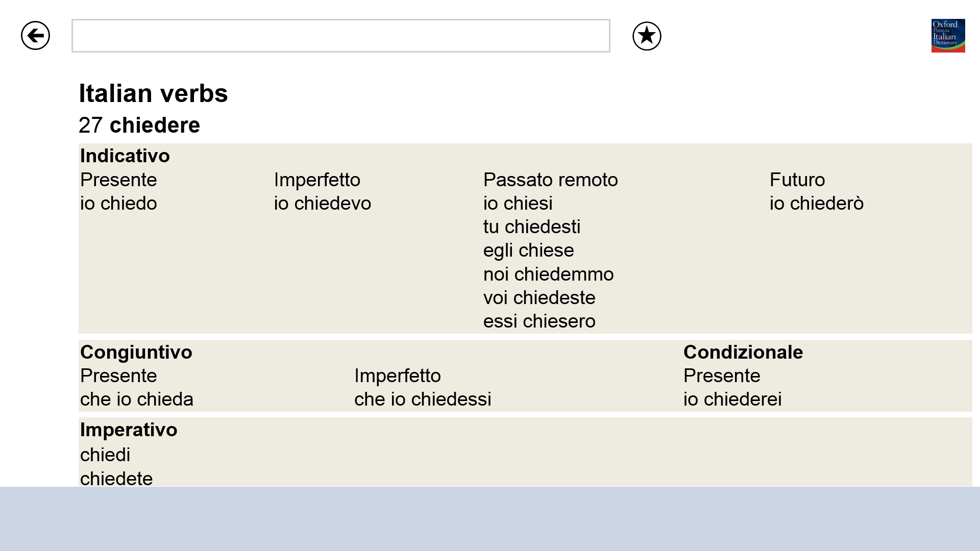Screen dimensions: 980x551
Task: Select the Italian verbs heading
Action: click(x=154, y=93)
